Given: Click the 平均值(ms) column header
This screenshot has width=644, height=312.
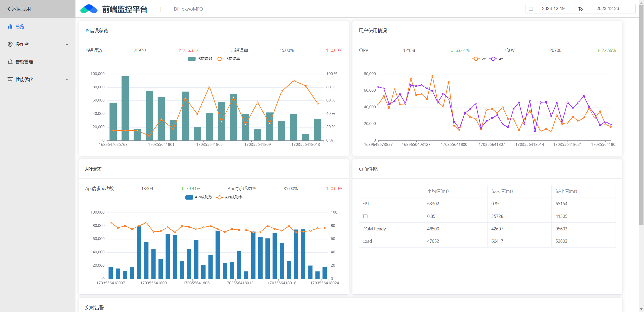Looking at the screenshot, I should click(438, 191).
